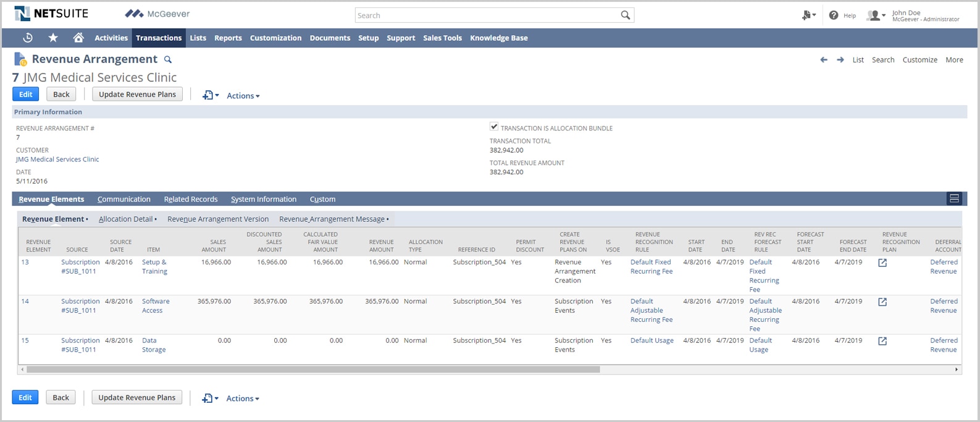
Task: Click the scrollbar right arrow under the table
Action: tap(957, 369)
